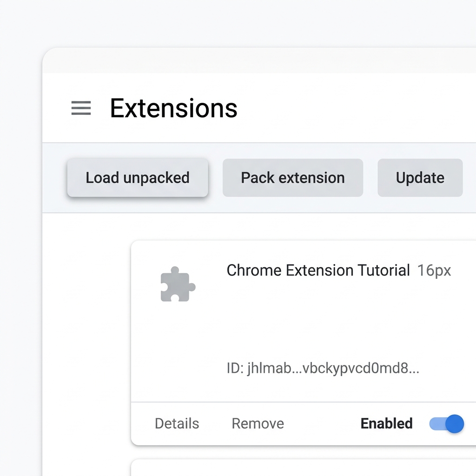The image size is (476, 476).
Task: Click the Load unpacked button
Action: click(x=138, y=178)
